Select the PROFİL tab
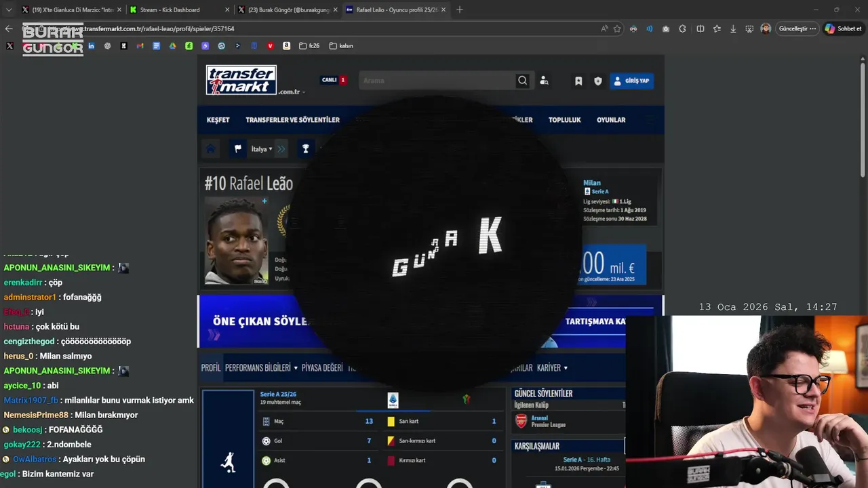 (211, 368)
